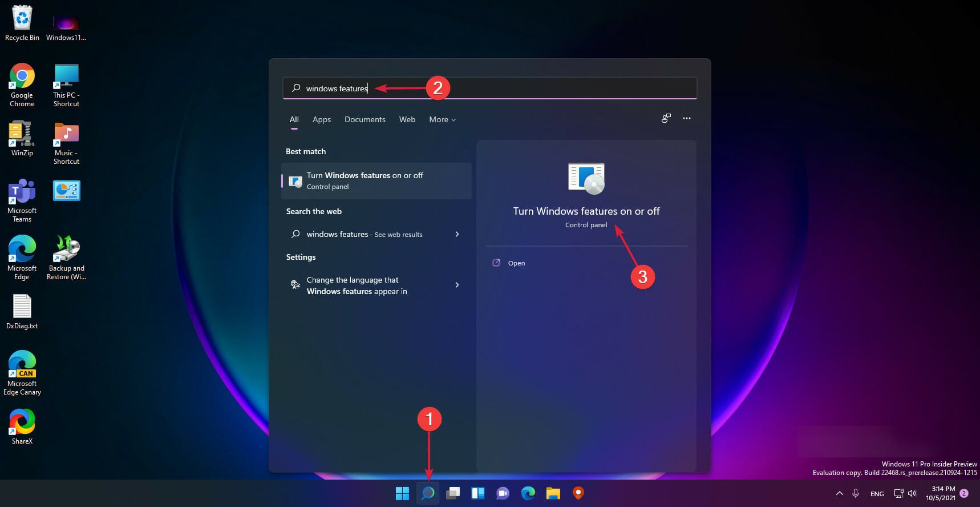Open network and volume quick settings

pyautogui.click(x=905, y=493)
